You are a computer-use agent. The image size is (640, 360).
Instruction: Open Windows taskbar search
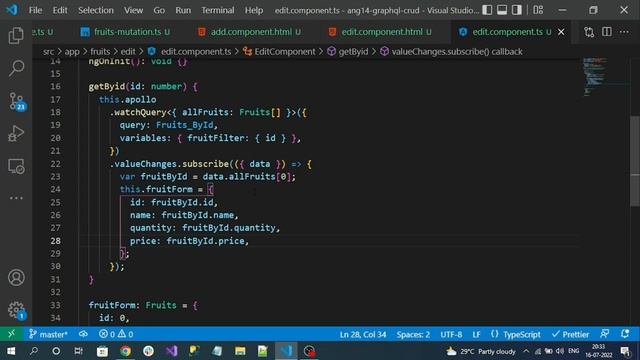click(34, 351)
